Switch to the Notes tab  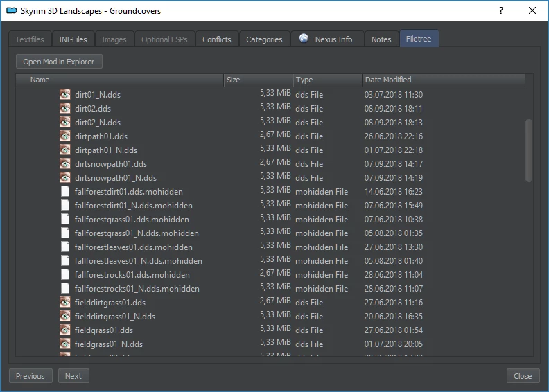381,39
